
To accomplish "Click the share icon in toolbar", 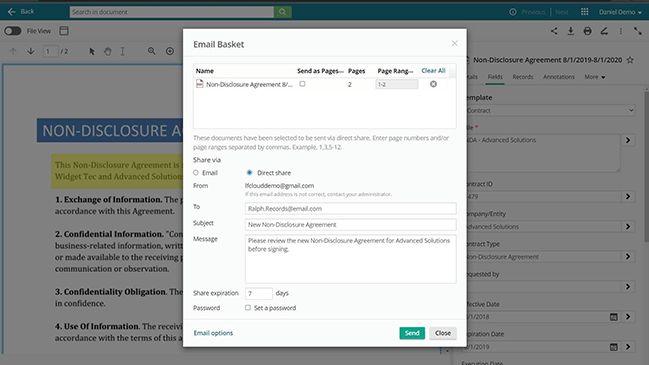I will point(554,31).
